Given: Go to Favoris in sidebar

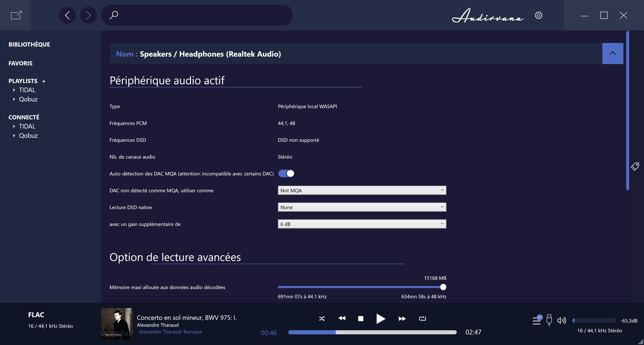Looking at the screenshot, I should coord(21,63).
